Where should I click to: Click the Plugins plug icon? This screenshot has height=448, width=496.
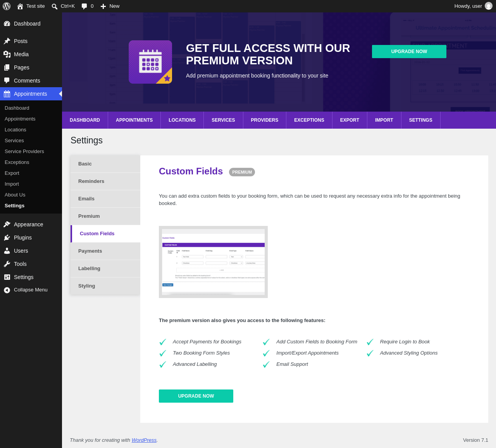(x=7, y=238)
